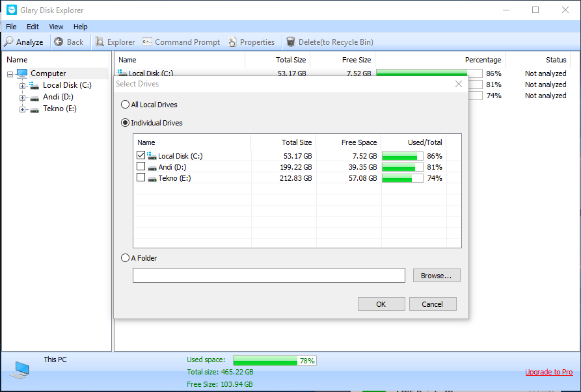The width and height of the screenshot is (581, 392).
Task: Expand the Tekno (E:) tree node
Action: point(22,109)
